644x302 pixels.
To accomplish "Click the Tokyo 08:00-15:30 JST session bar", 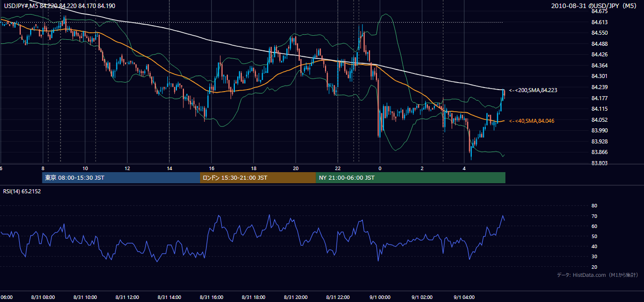I will (121, 178).
